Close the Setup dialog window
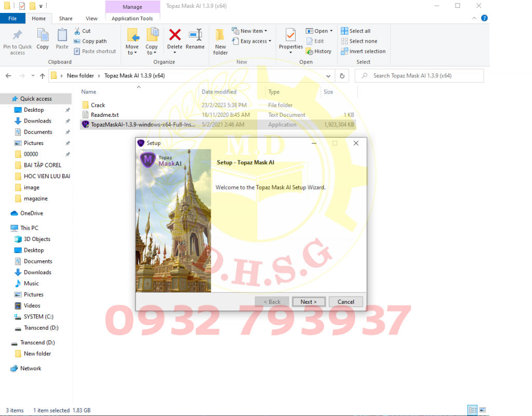This screenshot has height=416, width=532. [356, 143]
